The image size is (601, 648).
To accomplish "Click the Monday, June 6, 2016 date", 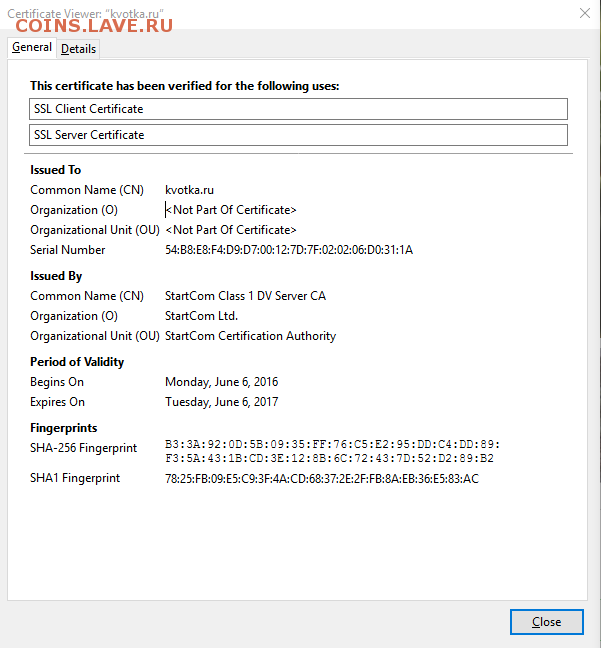I will [222, 382].
